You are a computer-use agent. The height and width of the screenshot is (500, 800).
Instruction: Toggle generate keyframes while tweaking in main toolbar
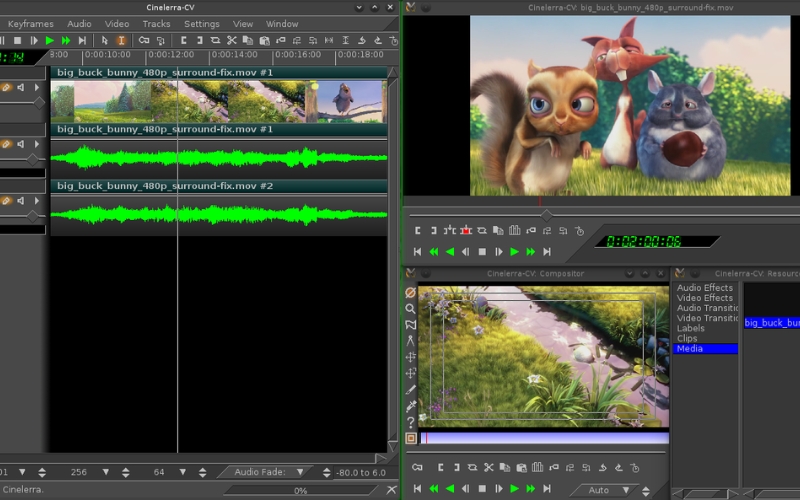pyautogui.click(x=144, y=40)
